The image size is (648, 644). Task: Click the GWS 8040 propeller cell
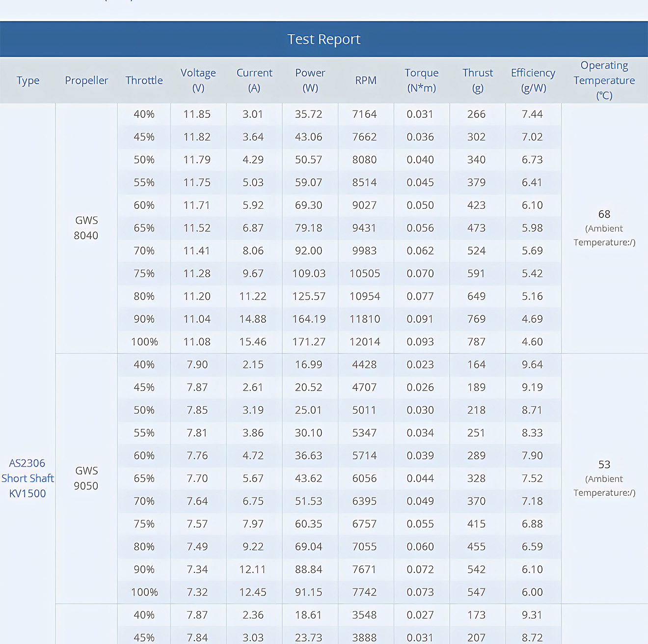(x=86, y=228)
